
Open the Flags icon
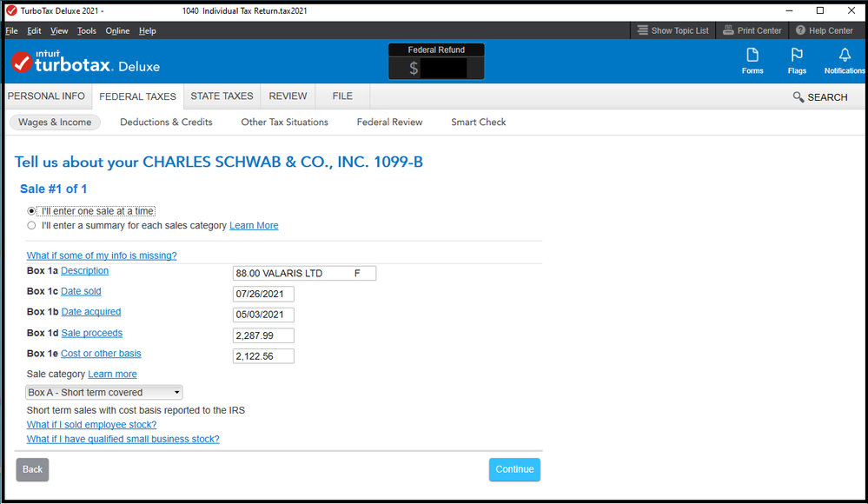click(797, 56)
